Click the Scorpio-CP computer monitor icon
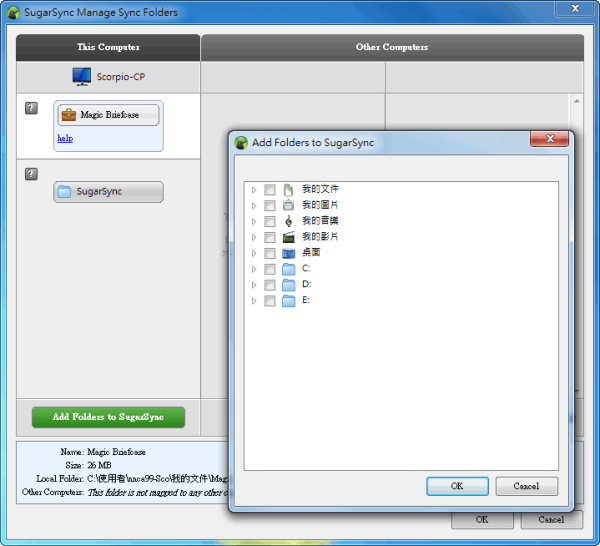The height and width of the screenshot is (546, 600). coord(82,77)
